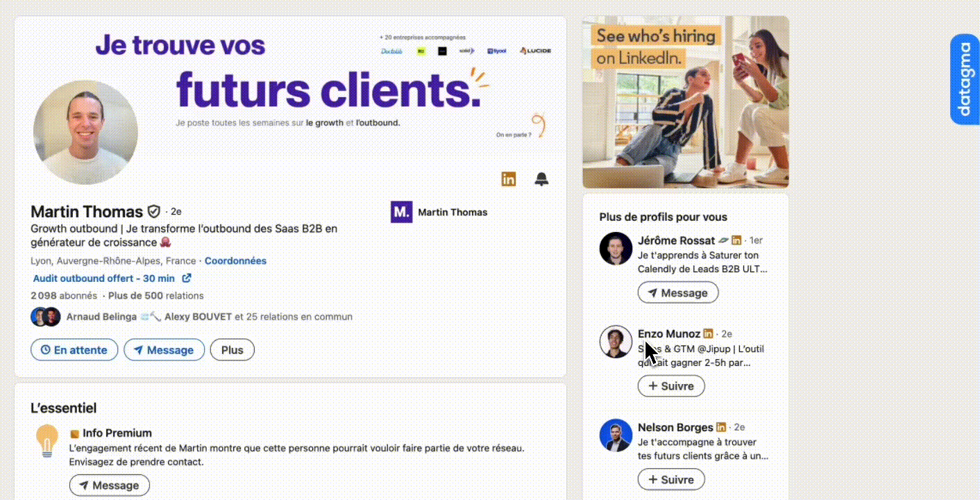980x500 pixels.
Task: Message Jérôme Rossat
Action: pyautogui.click(x=678, y=293)
